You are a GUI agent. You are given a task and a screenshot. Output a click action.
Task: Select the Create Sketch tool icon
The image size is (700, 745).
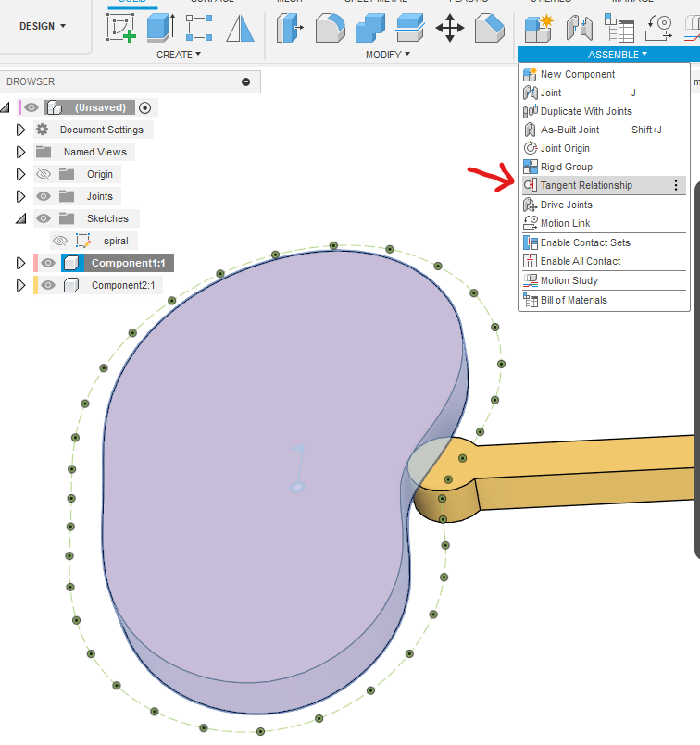tap(121, 28)
